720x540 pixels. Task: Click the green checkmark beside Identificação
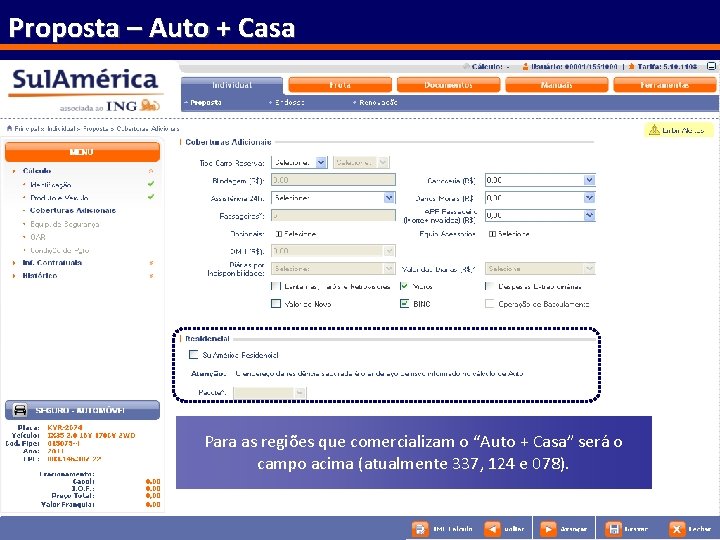[151, 184]
